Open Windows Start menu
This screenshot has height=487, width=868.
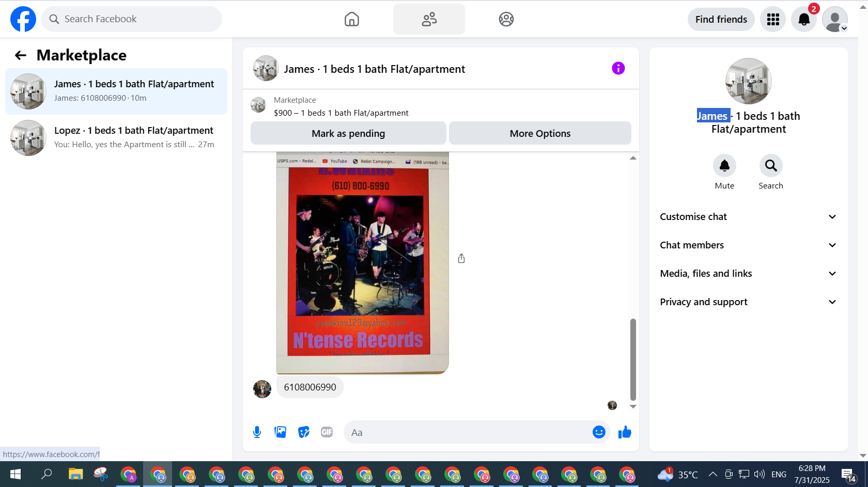tap(16, 474)
